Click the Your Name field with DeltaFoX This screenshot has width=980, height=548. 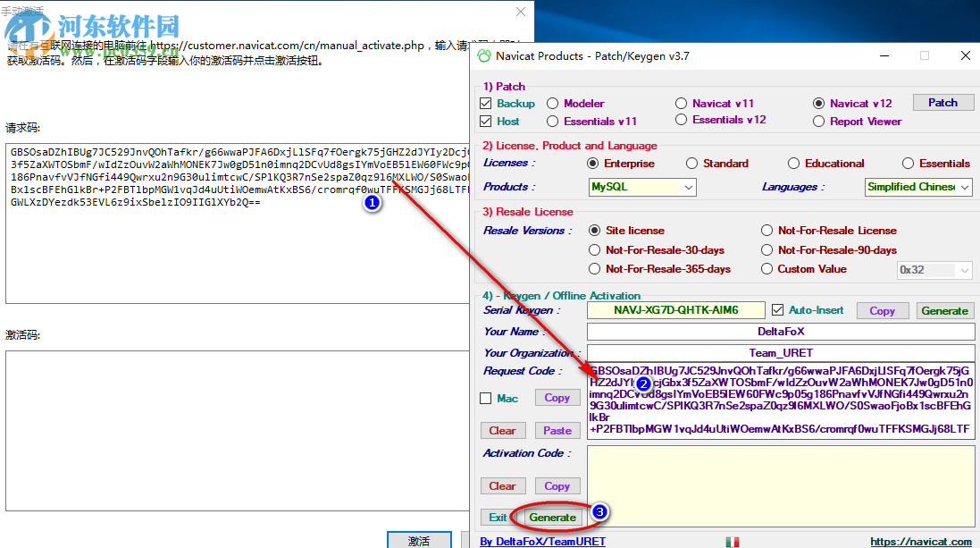coord(781,332)
